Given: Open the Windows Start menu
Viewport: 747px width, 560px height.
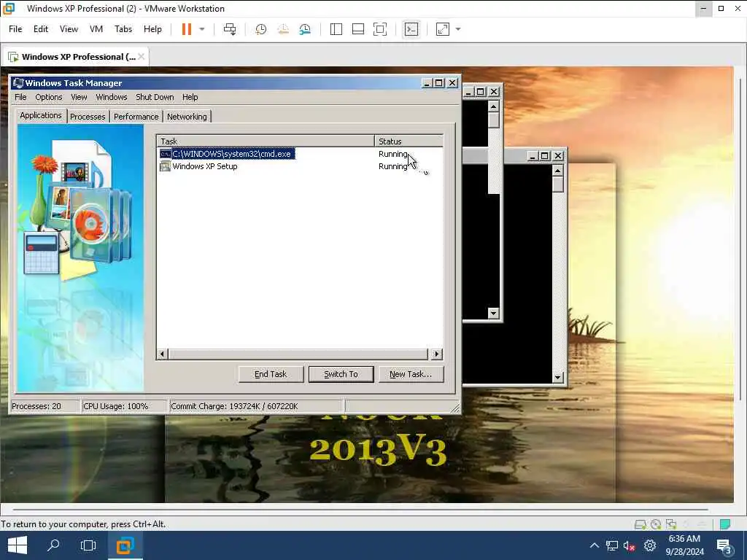Looking at the screenshot, I should point(18,545).
